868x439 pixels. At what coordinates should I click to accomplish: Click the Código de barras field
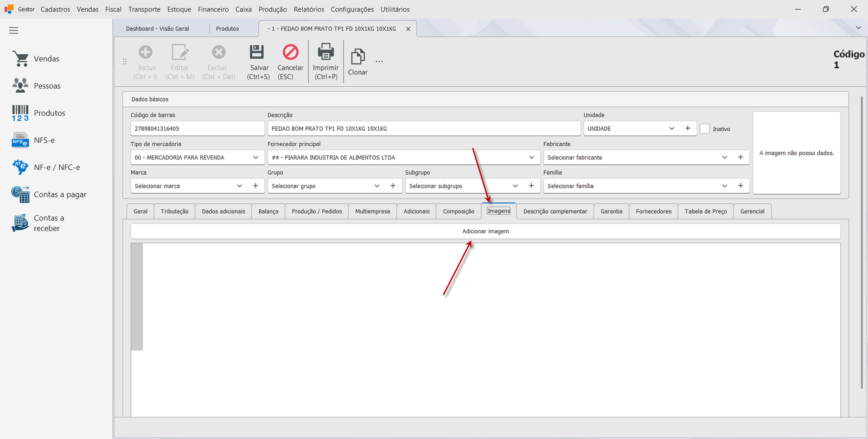tap(197, 129)
